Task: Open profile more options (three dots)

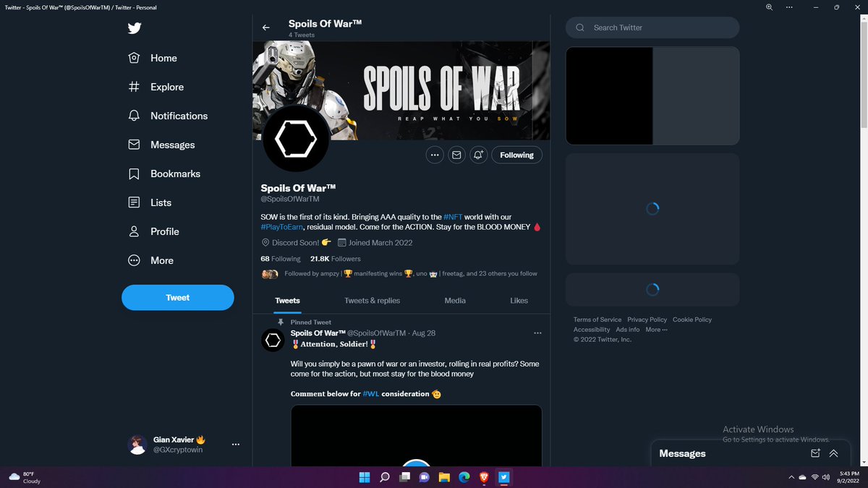Action: coord(434,155)
